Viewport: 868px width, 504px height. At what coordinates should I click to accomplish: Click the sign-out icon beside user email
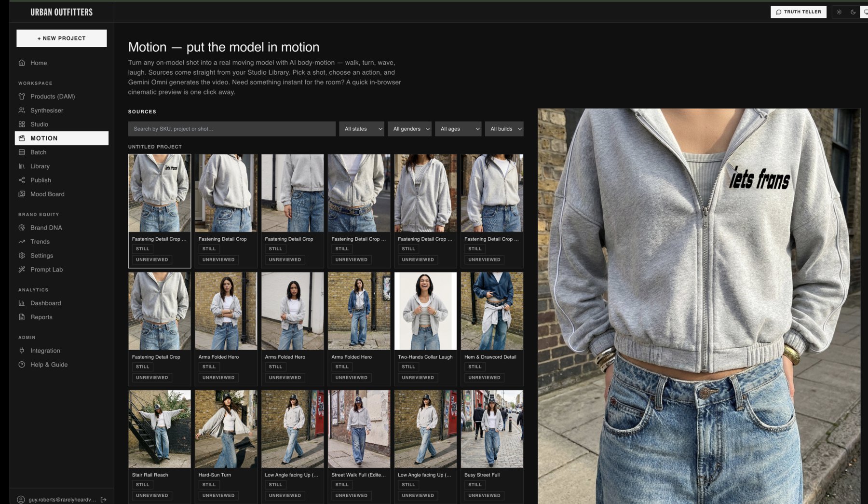tap(103, 500)
